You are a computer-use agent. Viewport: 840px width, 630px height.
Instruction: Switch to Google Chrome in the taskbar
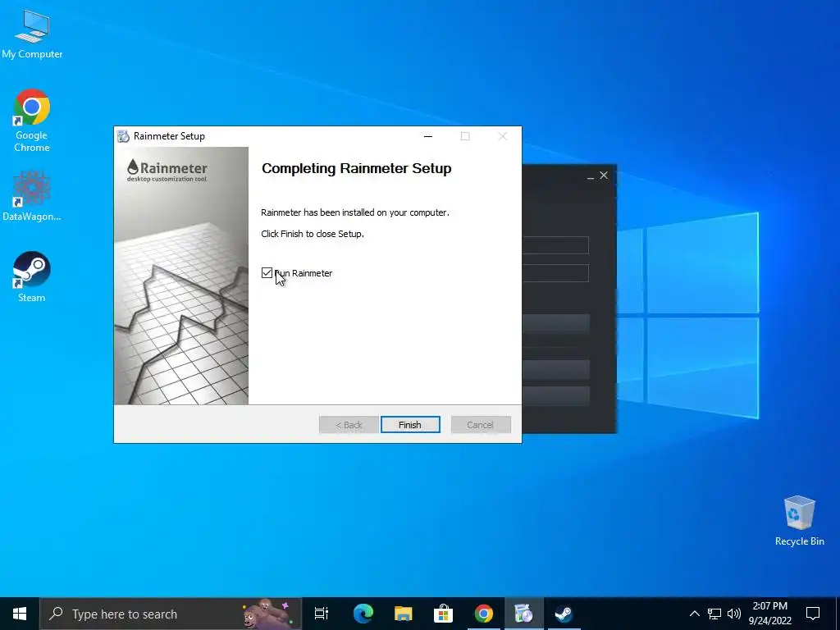click(x=484, y=614)
